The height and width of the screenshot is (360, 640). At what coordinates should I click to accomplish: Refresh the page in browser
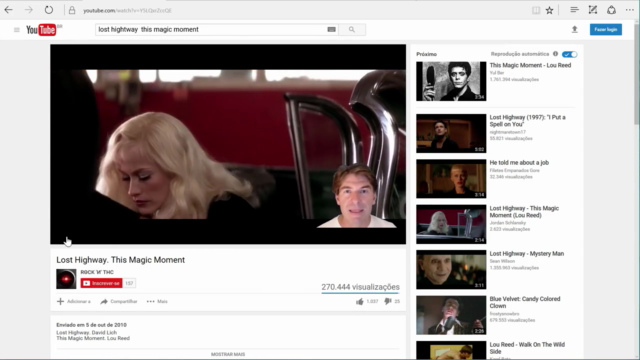click(x=49, y=10)
